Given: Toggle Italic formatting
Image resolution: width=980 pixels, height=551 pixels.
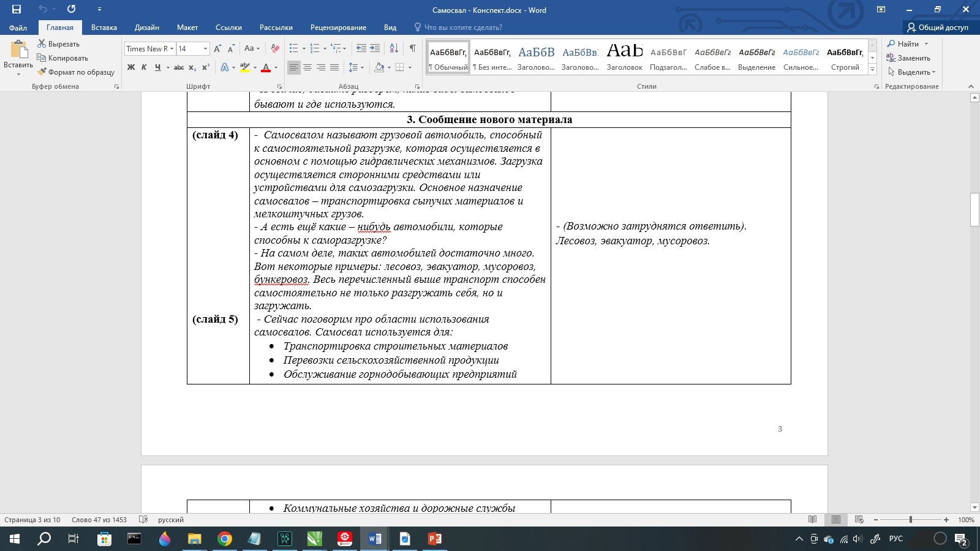Looking at the screenshot, I should pos(144,67).
